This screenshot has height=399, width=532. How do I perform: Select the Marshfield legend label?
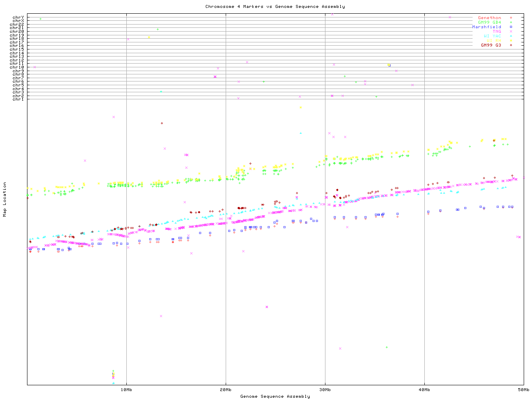point(486,27)
